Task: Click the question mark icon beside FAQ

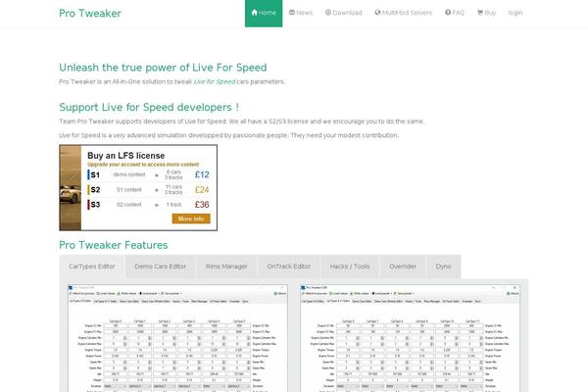Action: (x=448, y=13)
